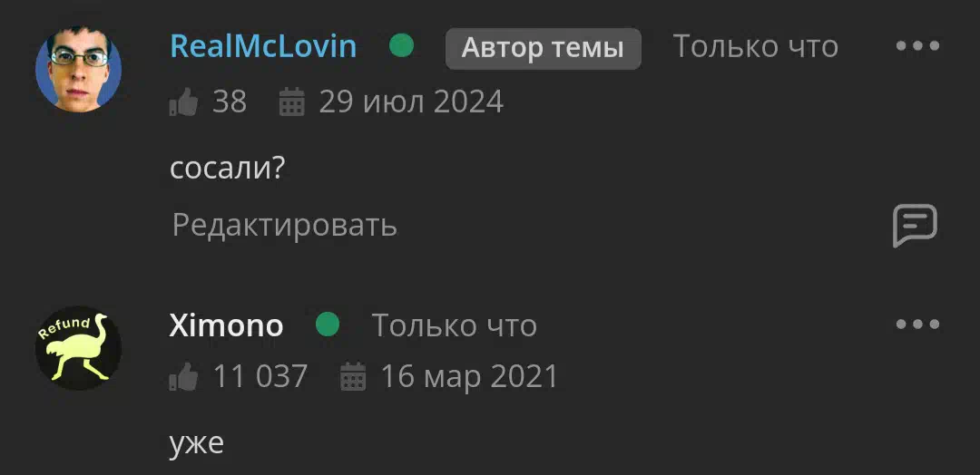Click the message text сосали?

[228, 170]
